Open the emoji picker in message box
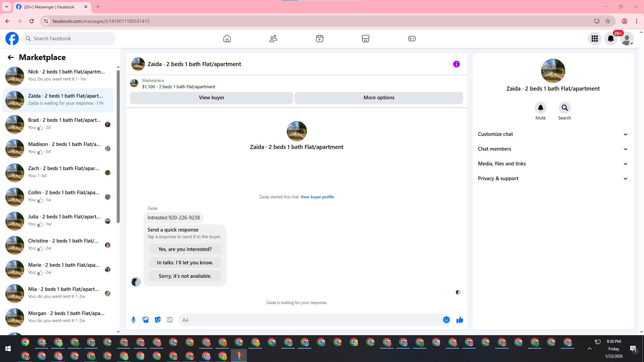 (446, 320)
